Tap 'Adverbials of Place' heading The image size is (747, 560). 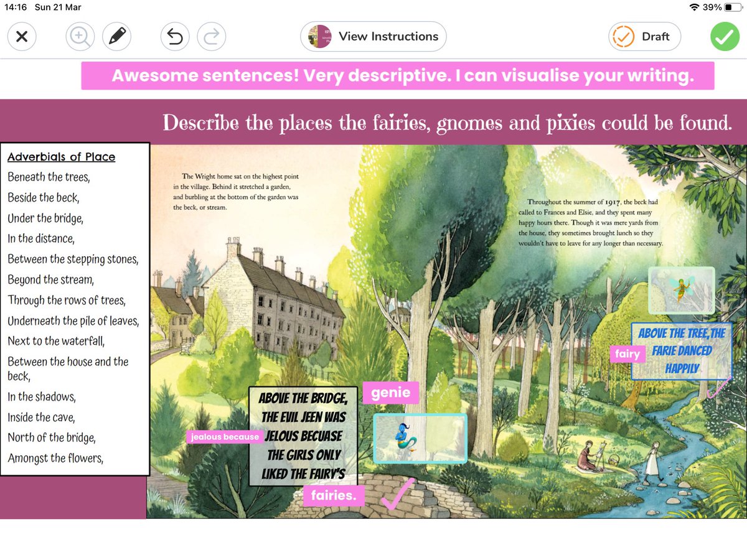tap(61, 157)
